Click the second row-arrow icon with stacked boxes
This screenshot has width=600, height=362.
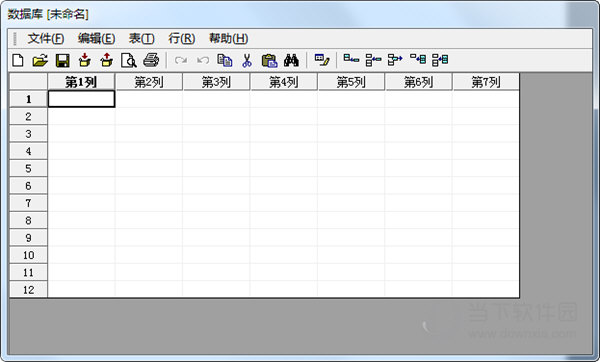[x=373, y=60]
